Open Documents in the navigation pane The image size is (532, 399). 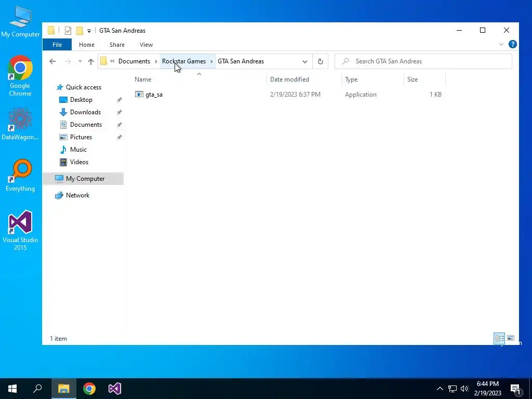(86, 125)
